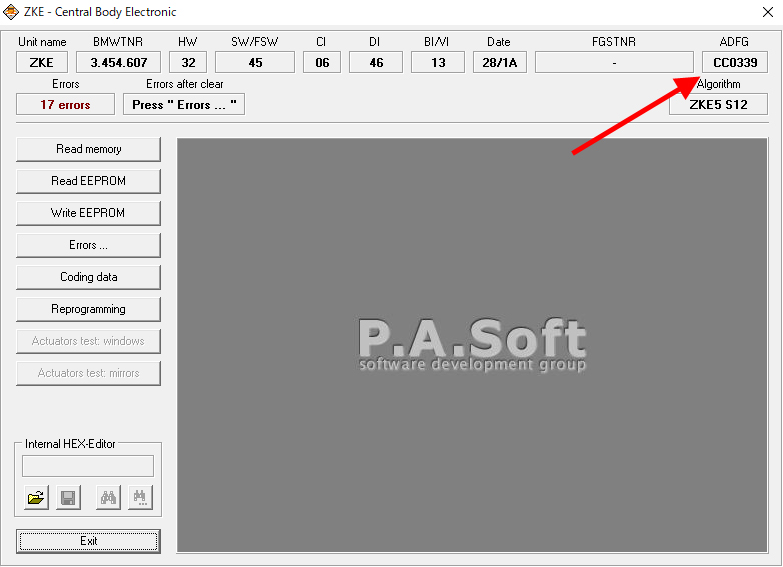This screenshot has height=567, width=783.
Task: Click the find next binoculars icon
Action: click(x=140, y=498)
